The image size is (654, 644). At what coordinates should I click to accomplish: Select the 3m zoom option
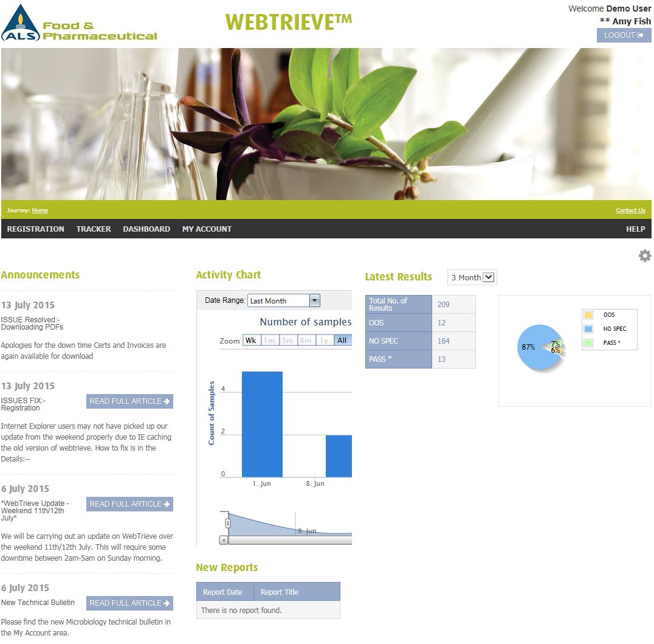(x=287, y=341)
